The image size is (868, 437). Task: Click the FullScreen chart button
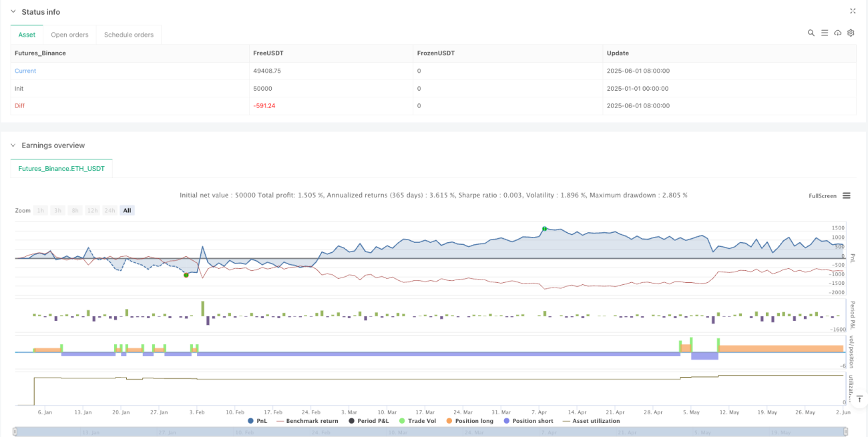tap(823, 195)
